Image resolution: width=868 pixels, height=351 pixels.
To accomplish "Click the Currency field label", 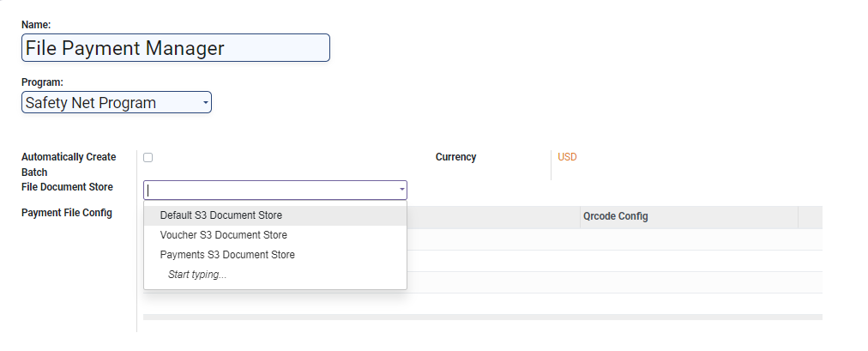I will pyautogui.click(x=455, y=157).
